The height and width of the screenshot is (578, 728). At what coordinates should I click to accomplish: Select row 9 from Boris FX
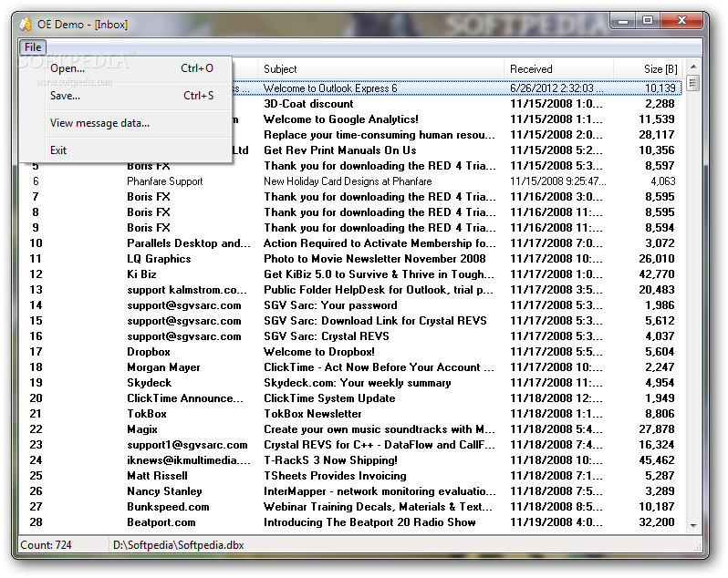tap(350, 228)
